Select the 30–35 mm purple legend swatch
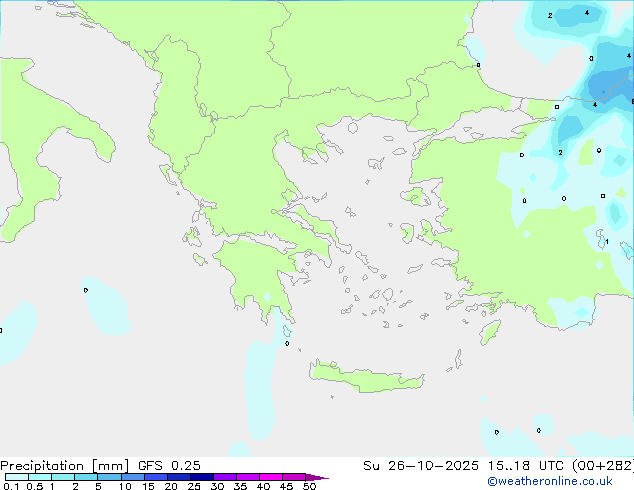This screenshot has height=490, width=634. [225, 477]
